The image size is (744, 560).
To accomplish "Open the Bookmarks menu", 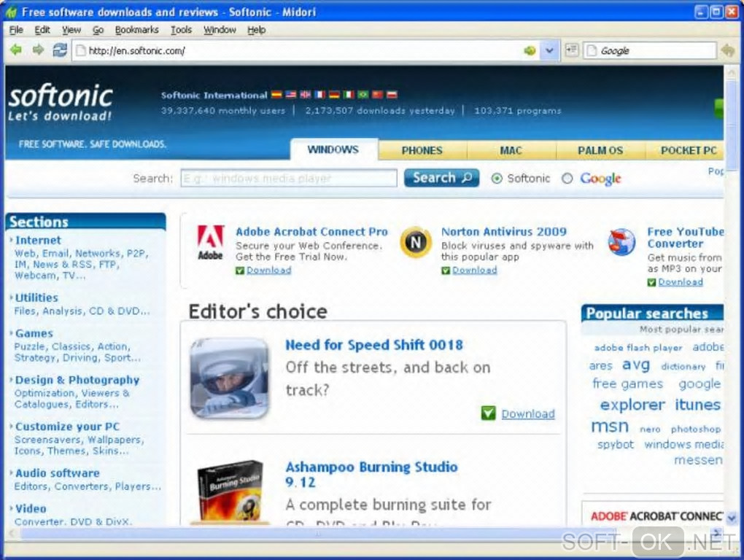I will (x=137, y=30).
